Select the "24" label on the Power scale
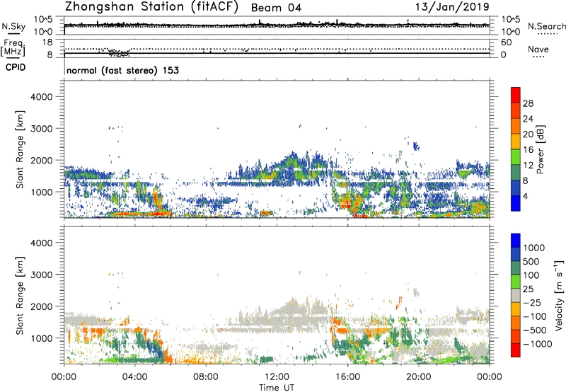This screenshot has width=566, height=392. 528,119
